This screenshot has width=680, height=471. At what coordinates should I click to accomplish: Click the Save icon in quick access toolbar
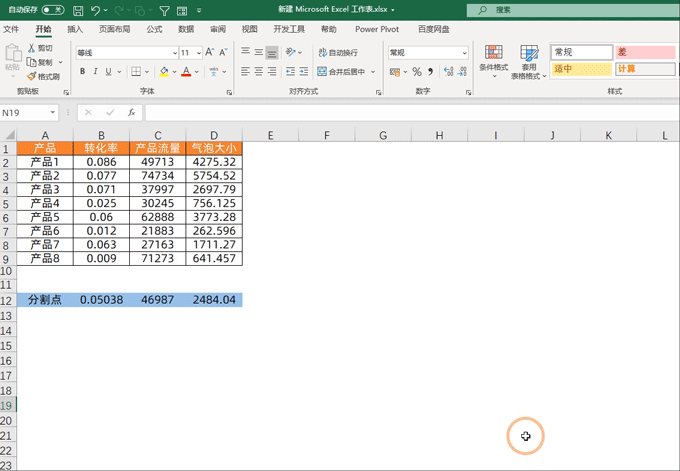(x=77, y=10)
